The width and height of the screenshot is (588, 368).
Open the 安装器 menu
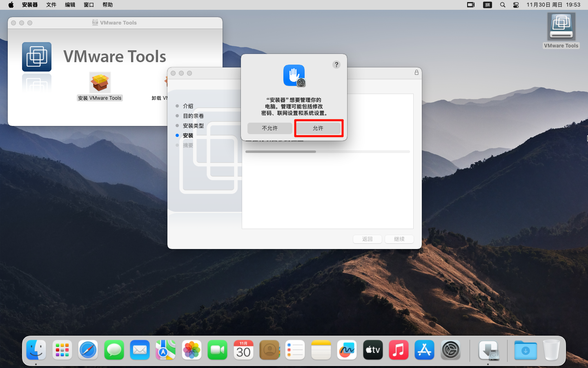(30, 5)
